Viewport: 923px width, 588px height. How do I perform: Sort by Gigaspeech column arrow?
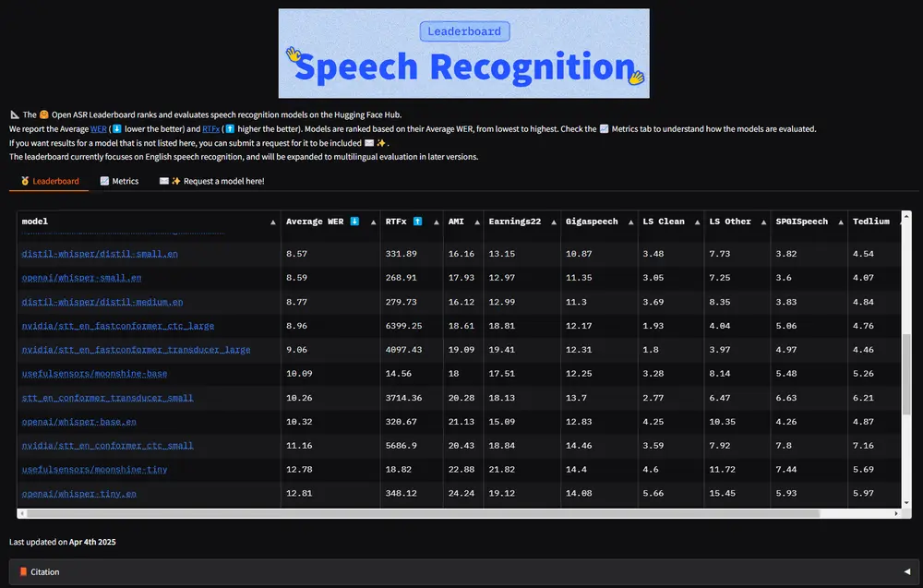630,222
